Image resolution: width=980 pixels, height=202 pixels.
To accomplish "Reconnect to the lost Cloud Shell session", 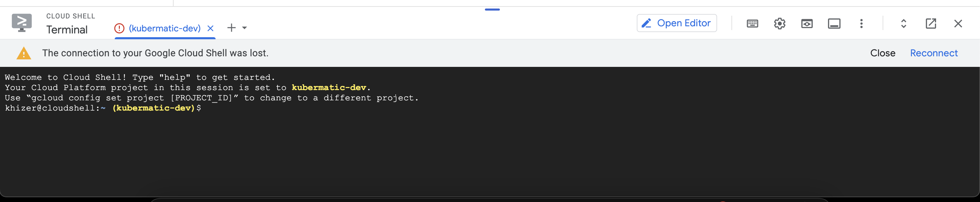I will tap(934, 53).
